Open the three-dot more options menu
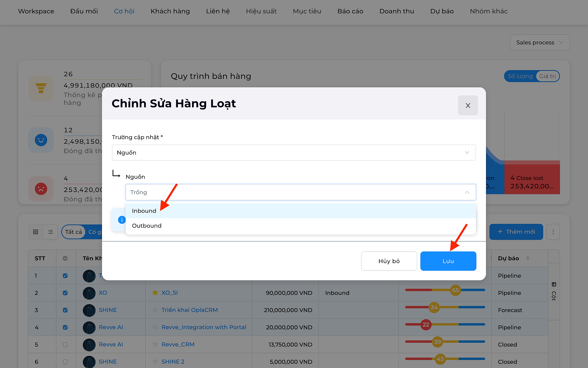This screenshot has width=588, height=368. (x=553, y=232)
